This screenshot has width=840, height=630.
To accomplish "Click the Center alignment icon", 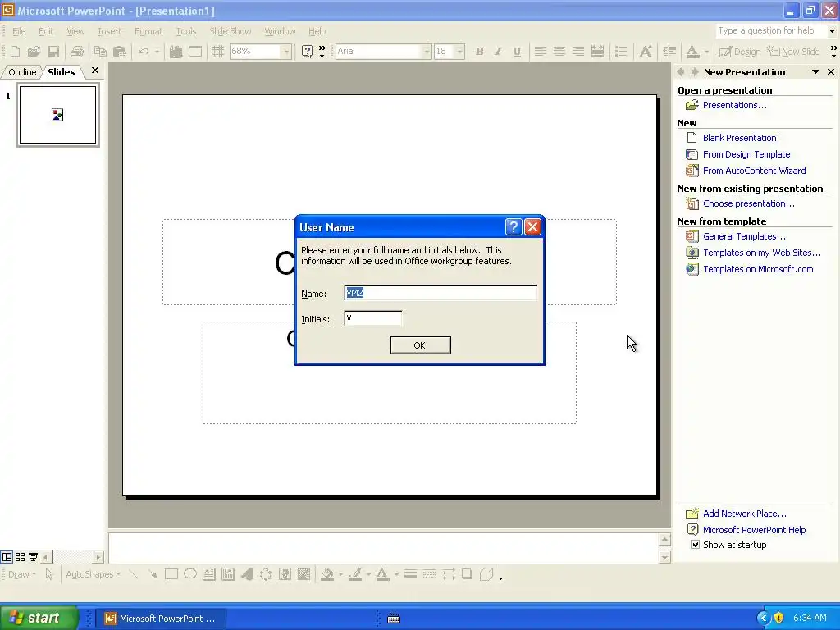I will pos(559,52).
